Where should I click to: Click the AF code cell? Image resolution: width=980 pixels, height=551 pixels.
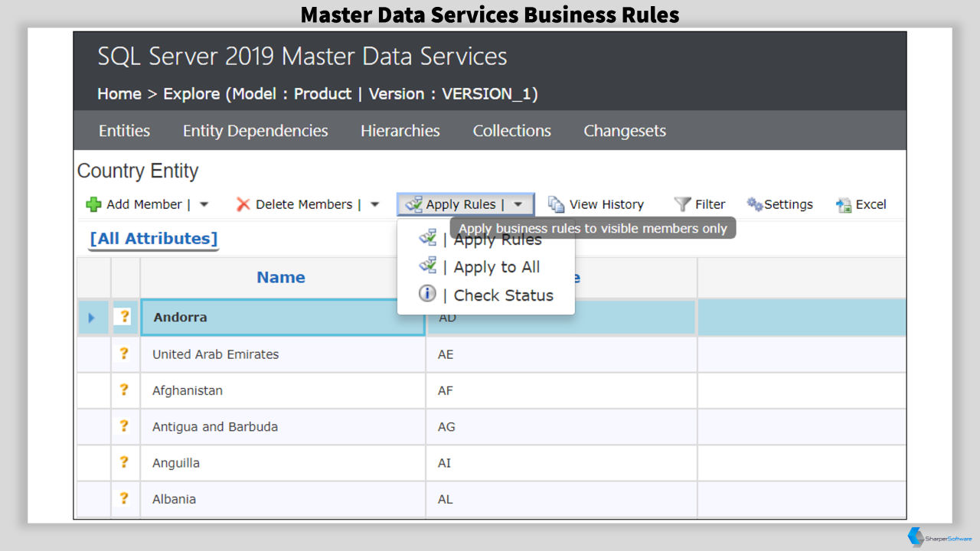(561, 390)
